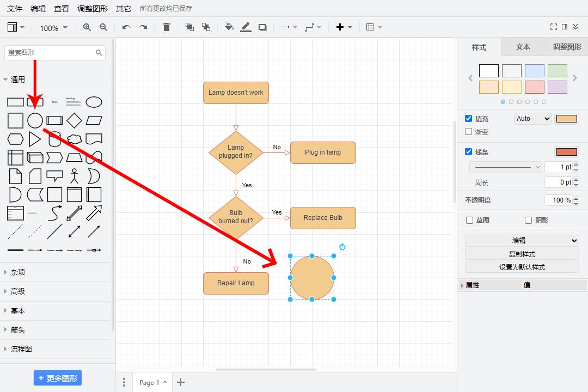Open the 100% zoom dropdown
588x392 pixels.
(x=53, y=28)
